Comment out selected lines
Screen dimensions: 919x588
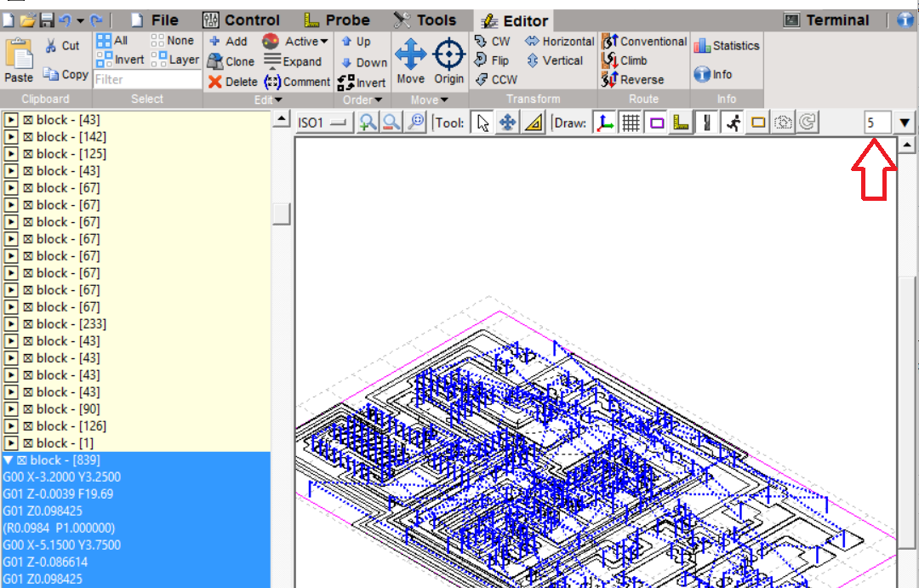point(297,82)
